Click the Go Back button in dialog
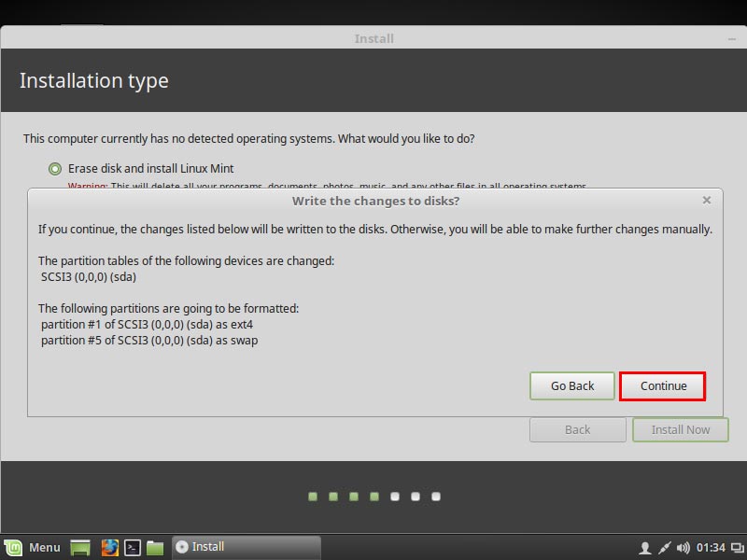Image resolution: width=747 pixels, height=560 pixels. (572, 385)
